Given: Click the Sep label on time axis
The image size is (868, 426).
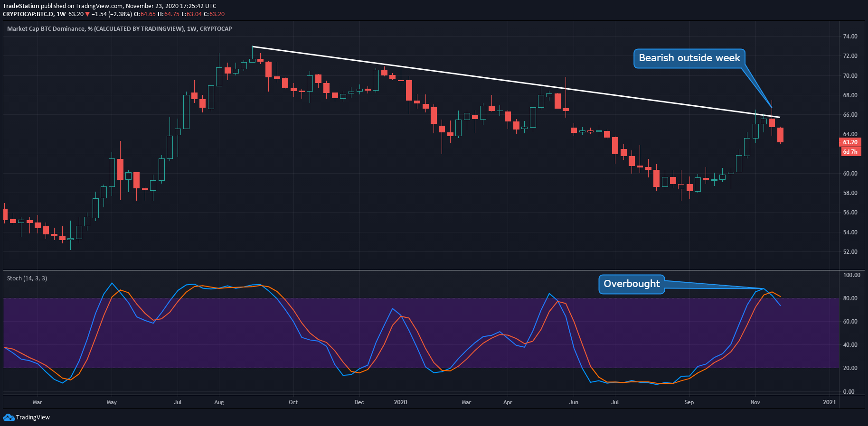Looking at the screenshot, I should click(x=689, y=402).
